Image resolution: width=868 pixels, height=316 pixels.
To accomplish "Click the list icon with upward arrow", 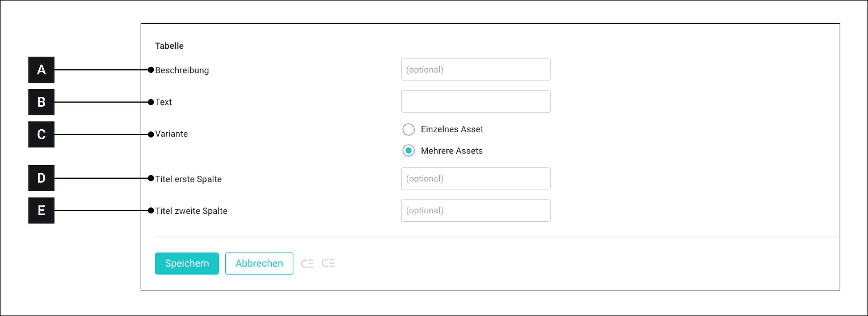I will tap(307, 263).
